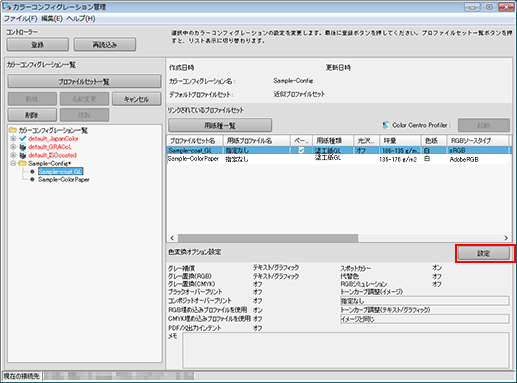Open the プロファイルセット一覧 list
The width and height of the screenshot is (517, 383).
(x=84, y=82)
